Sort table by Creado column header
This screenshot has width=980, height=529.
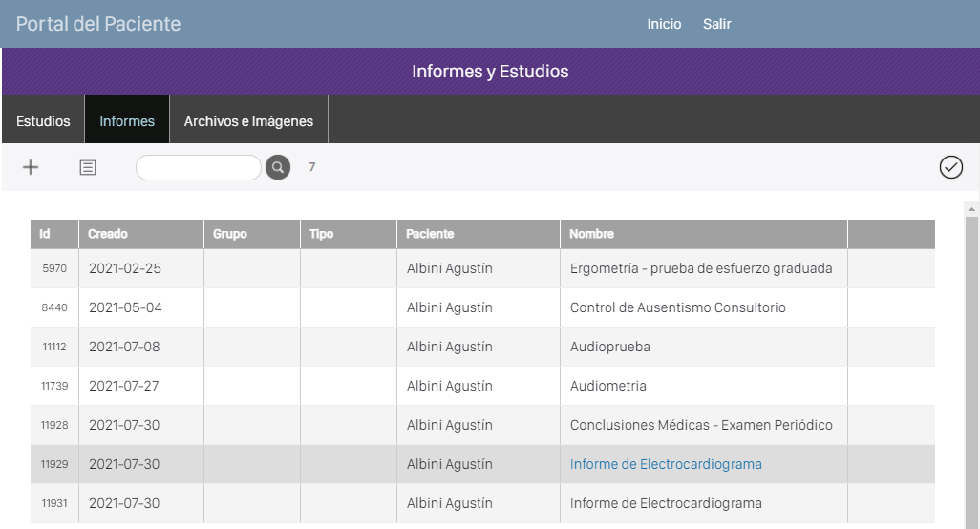108,234
